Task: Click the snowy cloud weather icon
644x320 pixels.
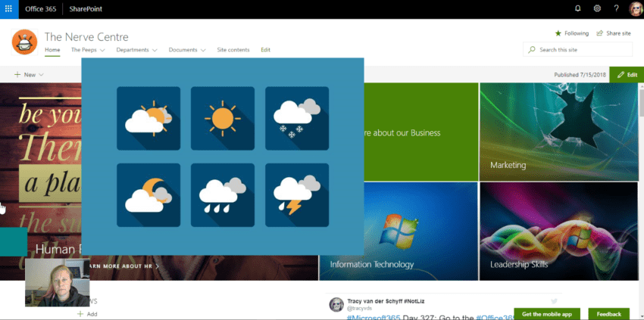Action: [x=296, y=118]
